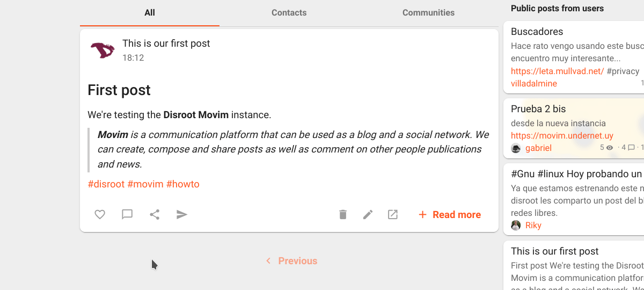Click gabriel's small profile avatar

tap(516, 148)
